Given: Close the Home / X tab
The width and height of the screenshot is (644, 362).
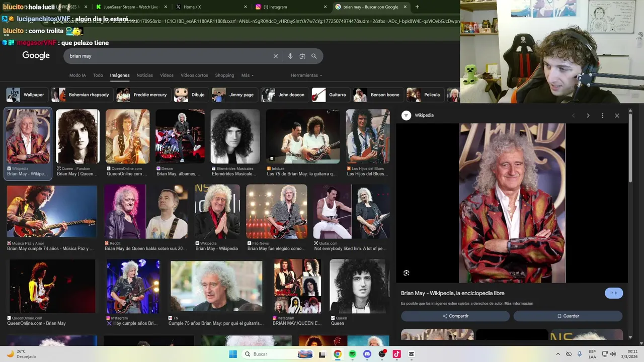Looking at the screenshot, I should pyautogui.click(x=246, y=7).
